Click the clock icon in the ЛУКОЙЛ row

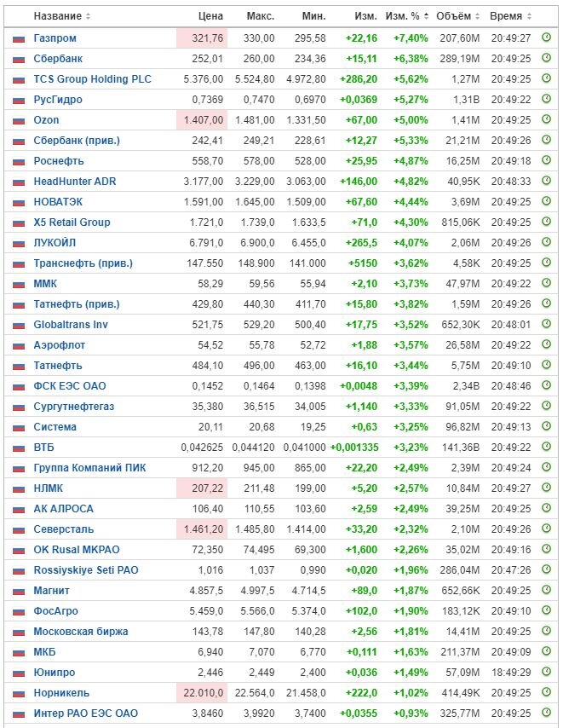coord(546,241)
